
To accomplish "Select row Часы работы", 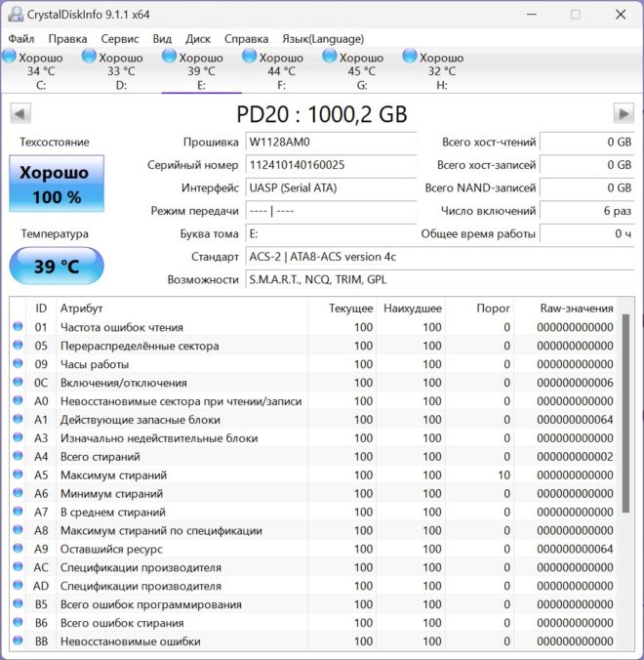I will pos(313,364).
